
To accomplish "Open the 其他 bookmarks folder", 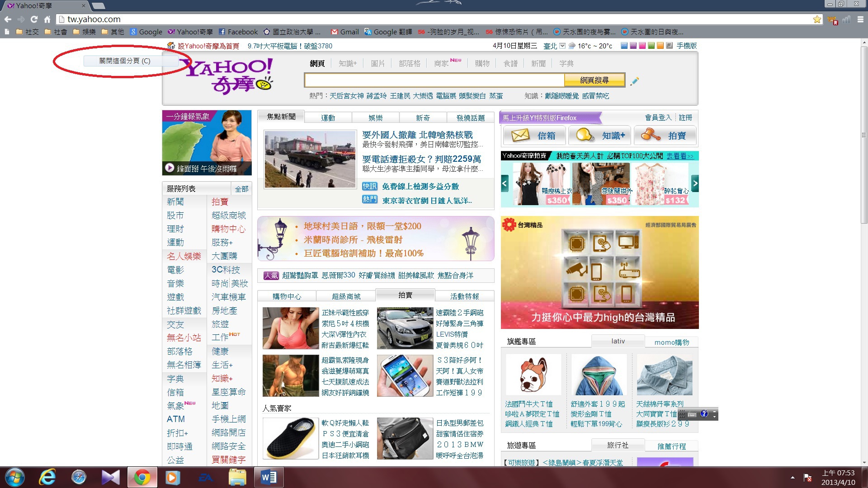I will [x=113, y=32].
